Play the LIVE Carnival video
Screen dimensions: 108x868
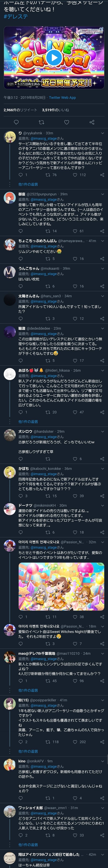(54, 58)
